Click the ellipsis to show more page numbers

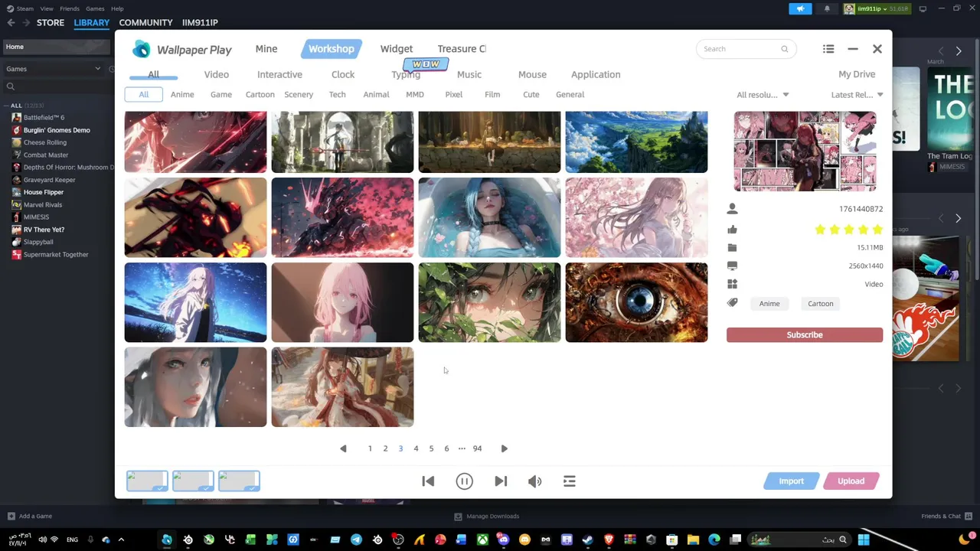click(x=462, y=448)
